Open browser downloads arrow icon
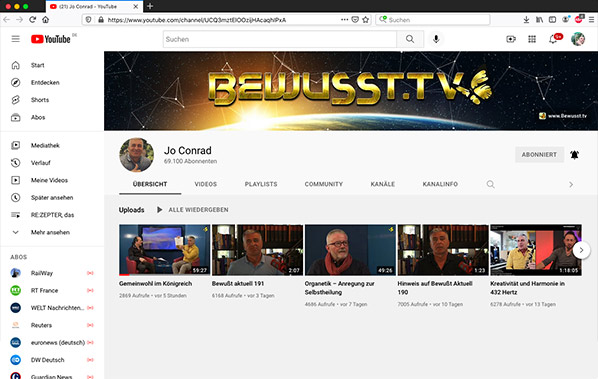This screenshot has width=598, height=379. [526, 19]
